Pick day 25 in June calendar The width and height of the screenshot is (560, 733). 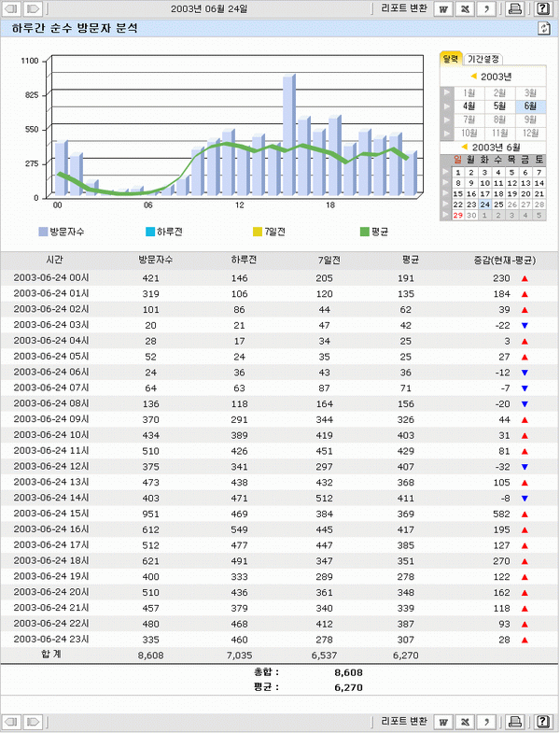(498, 204)
